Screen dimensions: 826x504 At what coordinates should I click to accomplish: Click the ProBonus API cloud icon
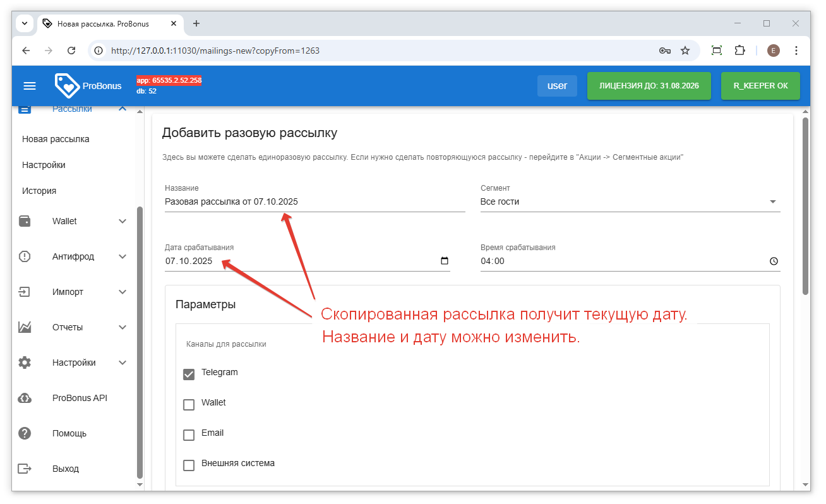[x=25, y=398]
